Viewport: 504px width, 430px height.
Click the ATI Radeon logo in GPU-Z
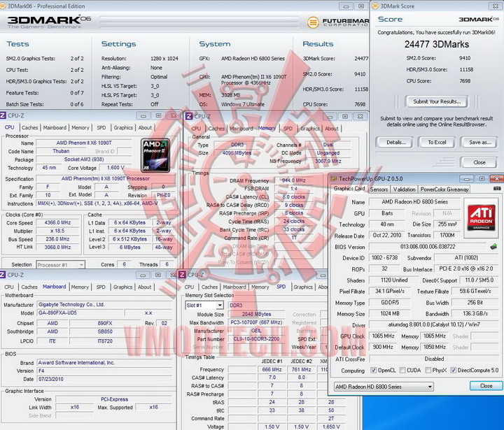pyautogui.click(x=481, y=218)
